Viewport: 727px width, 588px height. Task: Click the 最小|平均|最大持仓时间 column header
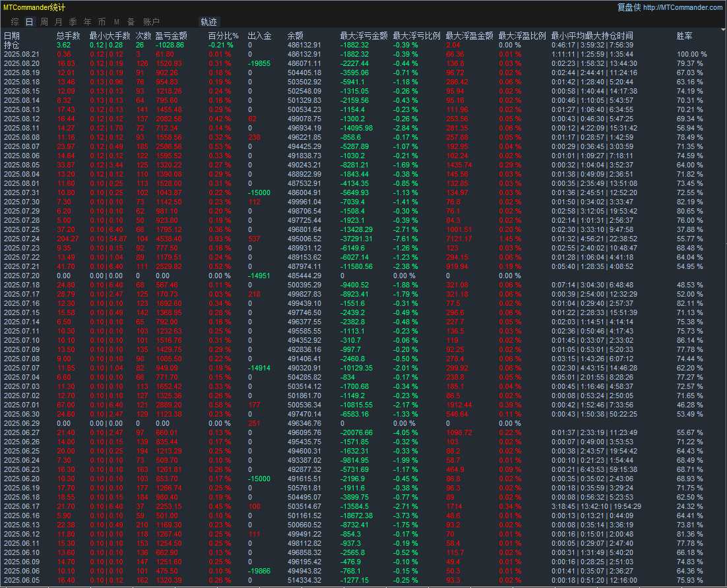(592, 36)
